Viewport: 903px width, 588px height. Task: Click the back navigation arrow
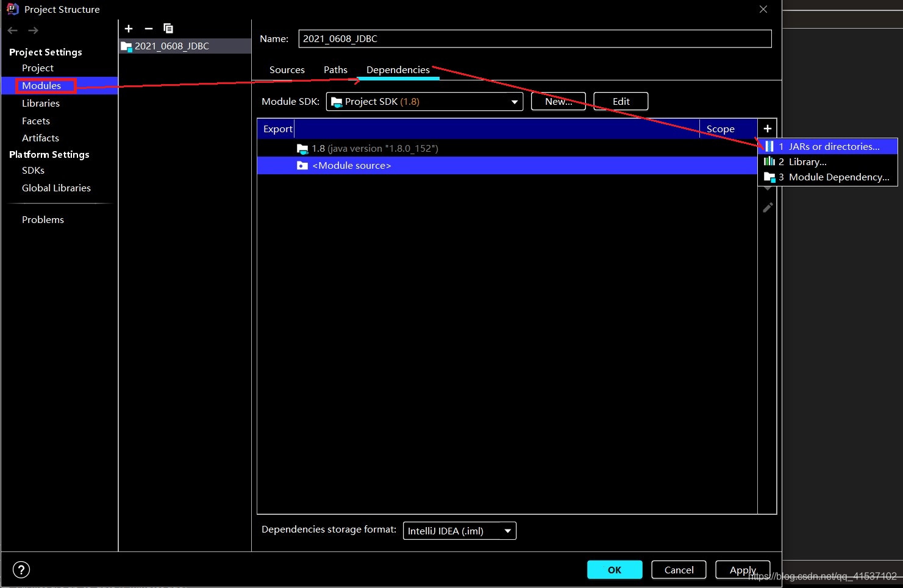[13, 30]
